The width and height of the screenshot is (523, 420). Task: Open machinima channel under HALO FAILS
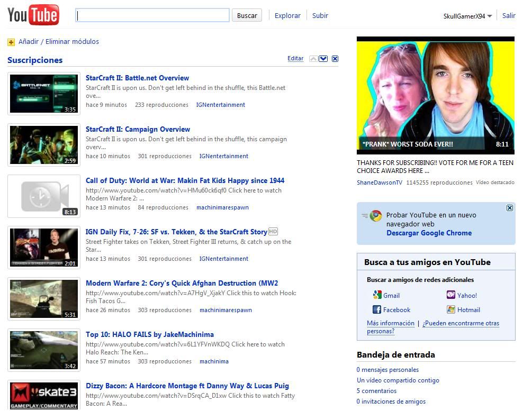pos(214,362)
